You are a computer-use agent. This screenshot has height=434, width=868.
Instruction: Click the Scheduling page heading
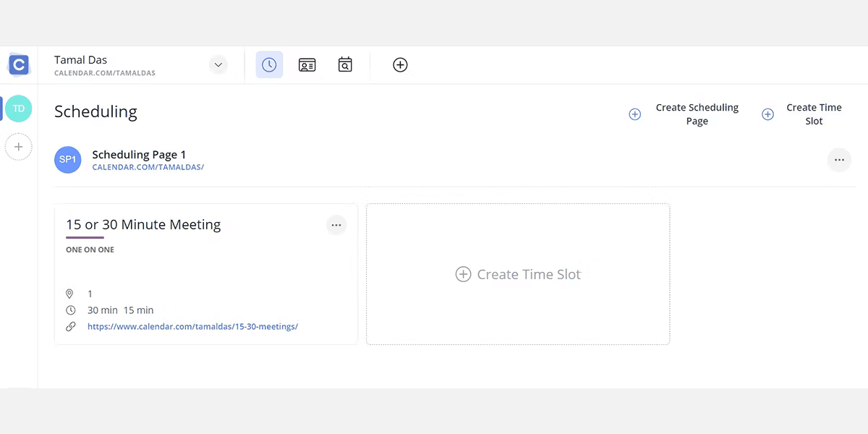(95, 111)
